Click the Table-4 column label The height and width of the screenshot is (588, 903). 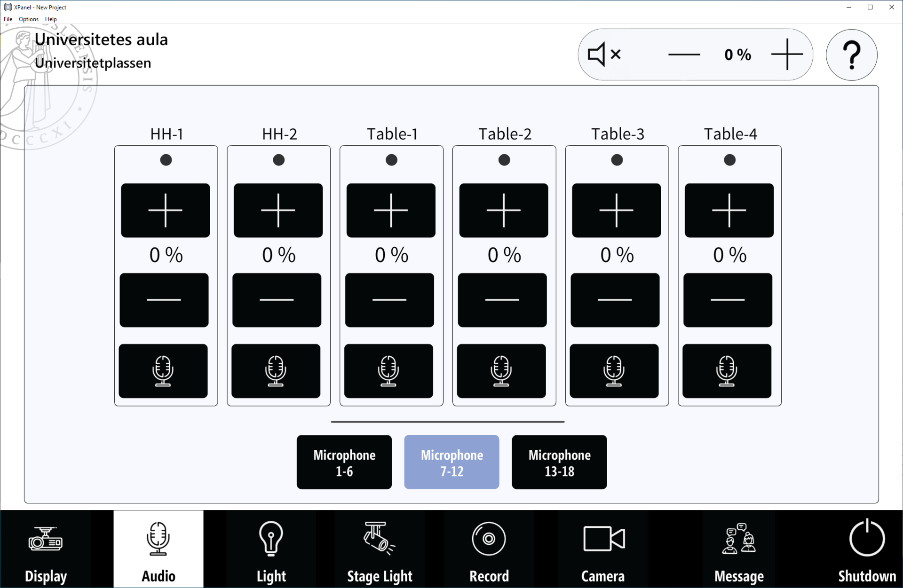pos(730,134)
